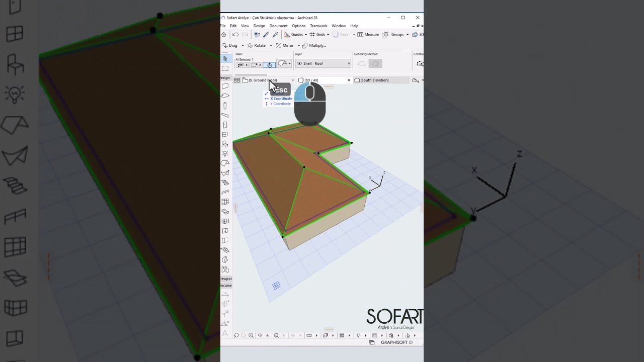Open the Edit menu
Viewport: 644px width, 362px height.
pos(233,26)
